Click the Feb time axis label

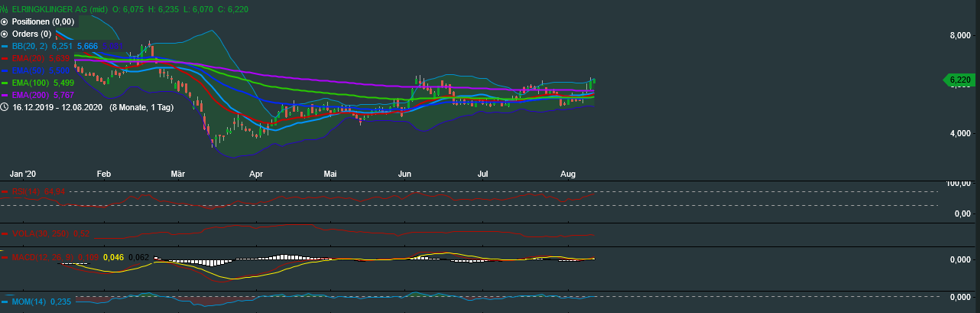(x=105, y=174)
